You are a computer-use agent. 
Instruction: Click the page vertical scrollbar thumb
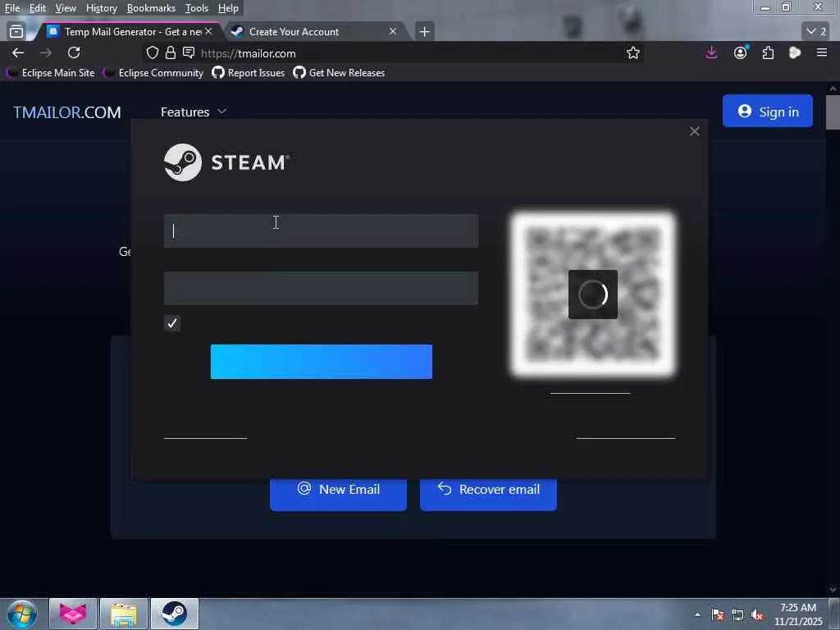[x=833, y=112]
